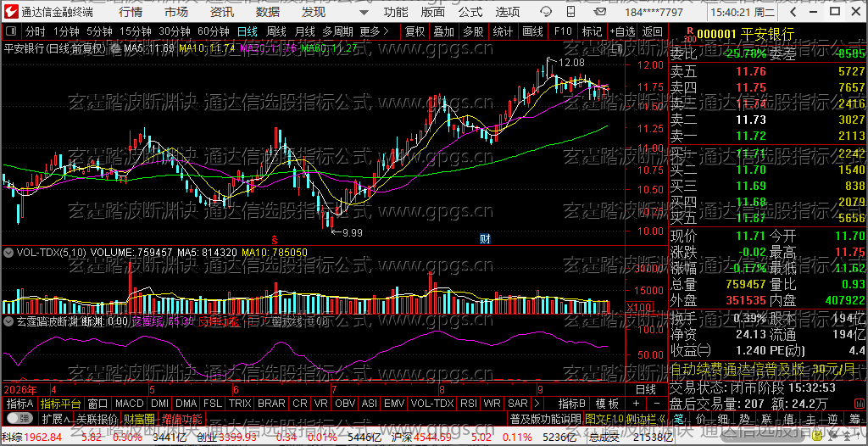Screen dimensions: 868x446
Task: Open the 关联报价 tab
Action: [97, 418]
